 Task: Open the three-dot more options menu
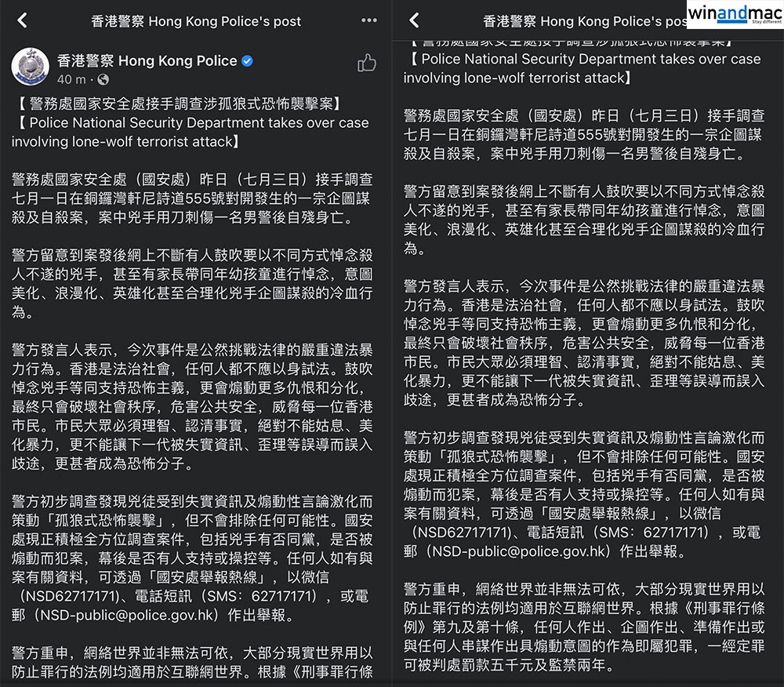point(368,20)
